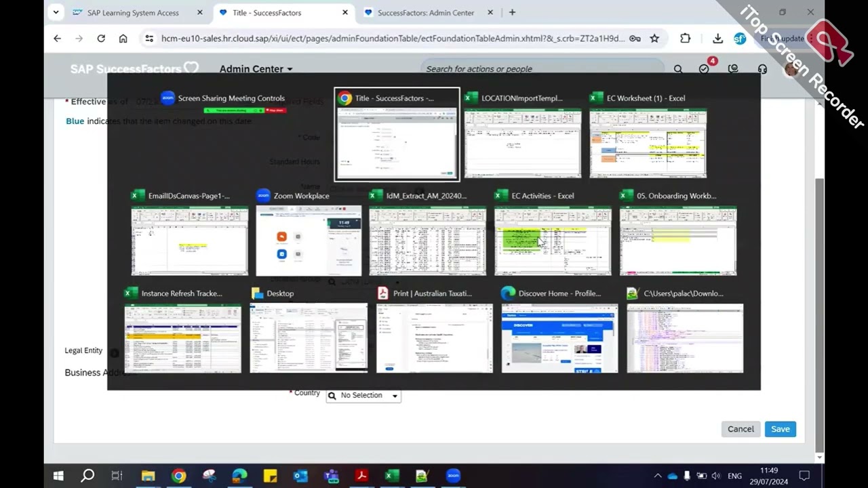Select Title - SuccessFactors window thumbnail

coord(397,134)
